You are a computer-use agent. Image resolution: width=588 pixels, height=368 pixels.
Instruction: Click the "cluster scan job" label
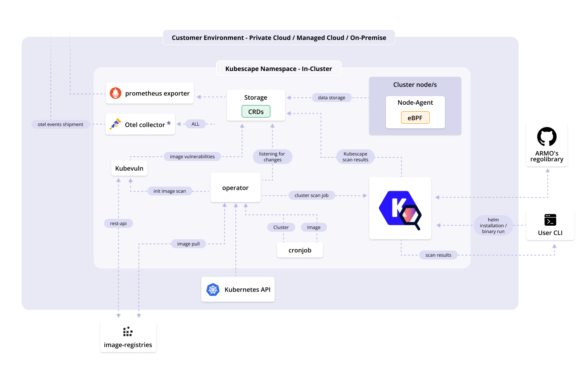coord(311,195)
